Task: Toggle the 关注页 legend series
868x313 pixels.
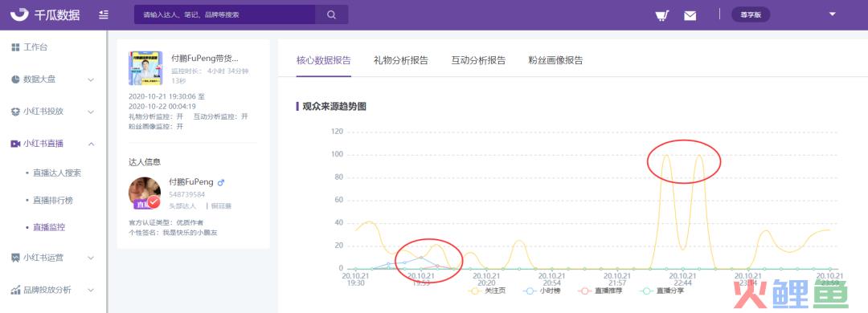Action: click(487, 291)
